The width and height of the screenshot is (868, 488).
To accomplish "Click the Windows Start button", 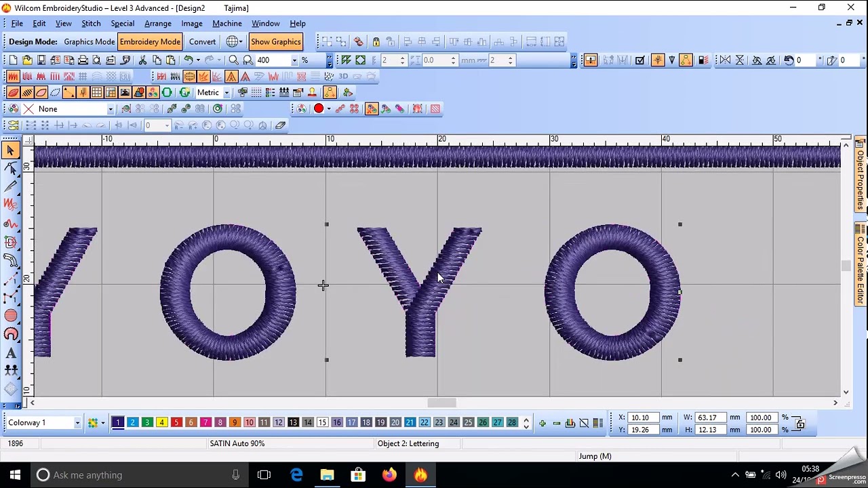I will pos(15,475).
